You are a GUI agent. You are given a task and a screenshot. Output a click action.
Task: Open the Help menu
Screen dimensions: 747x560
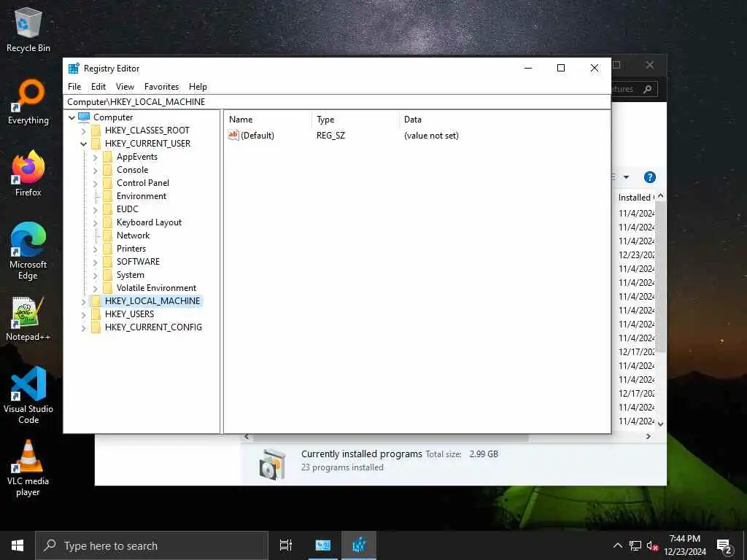[x=198, y=87]
